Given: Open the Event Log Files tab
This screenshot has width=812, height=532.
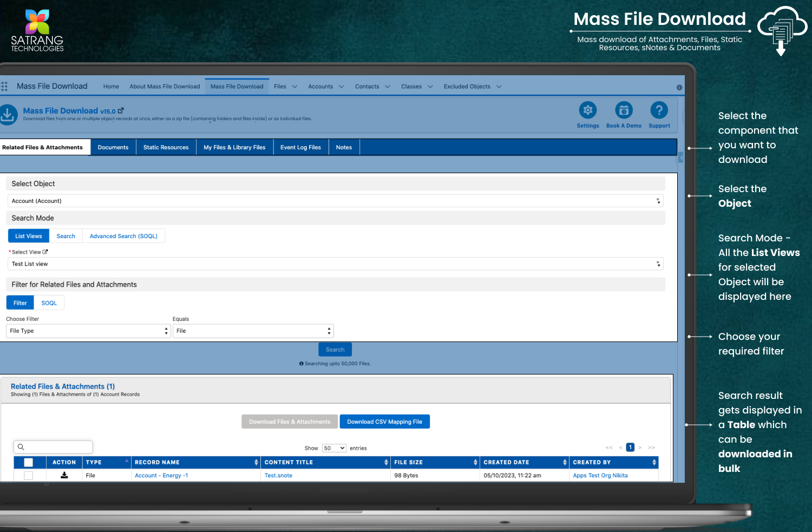Looking at the screenshot, I should [x=300, y=147].
